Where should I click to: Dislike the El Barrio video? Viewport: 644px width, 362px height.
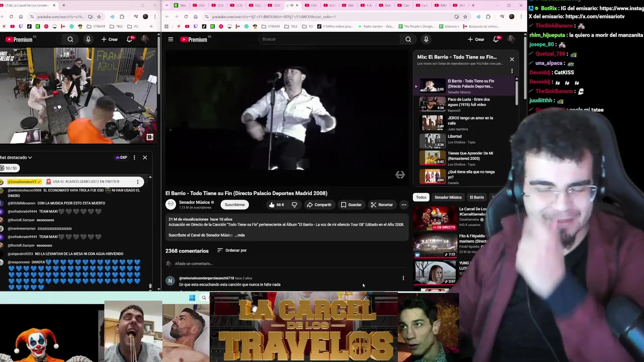294,205
